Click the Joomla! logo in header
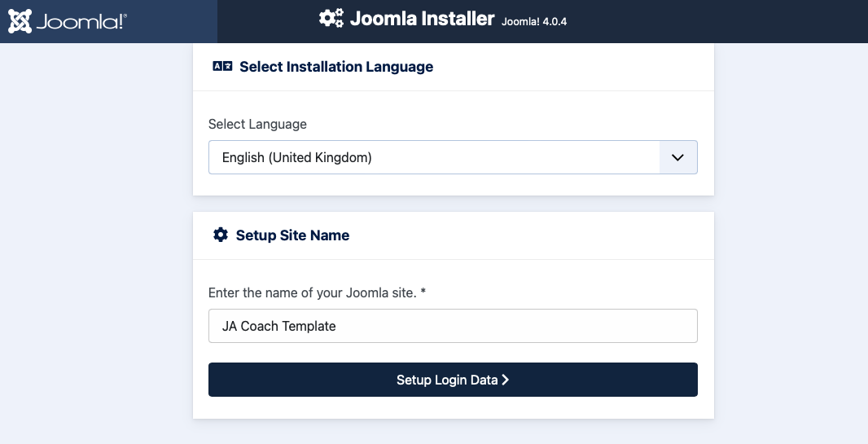The width and height of the screenshot is (868, 444). (x=67, y=21)
